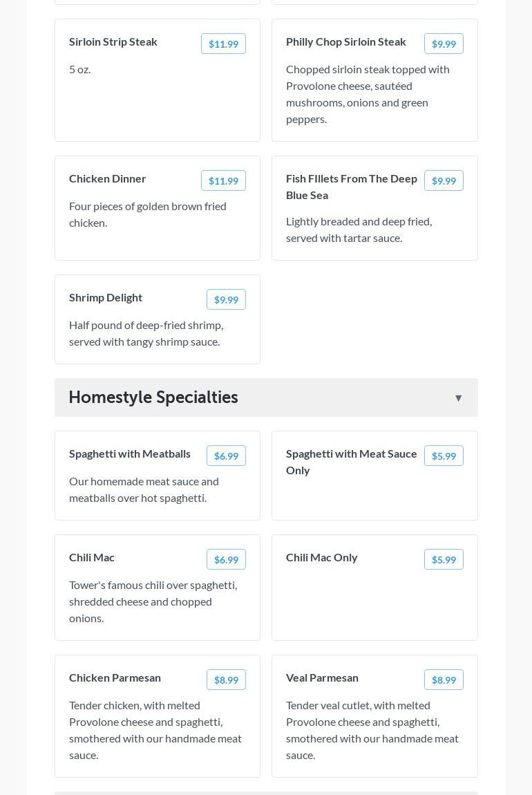The height and width of the screenshot is (795, 532).
Task: Click the Chicken Parmesan $8.99 price
Action: (x=226, y=680)
